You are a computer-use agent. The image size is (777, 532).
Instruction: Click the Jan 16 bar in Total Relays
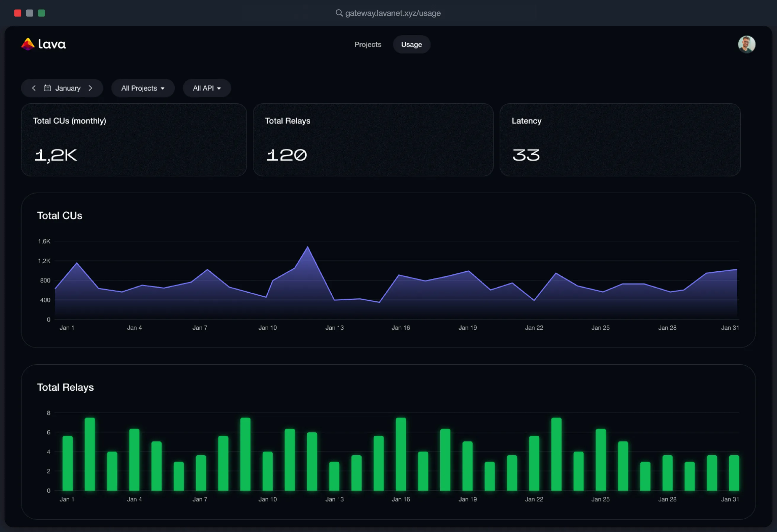pos(401,454)
